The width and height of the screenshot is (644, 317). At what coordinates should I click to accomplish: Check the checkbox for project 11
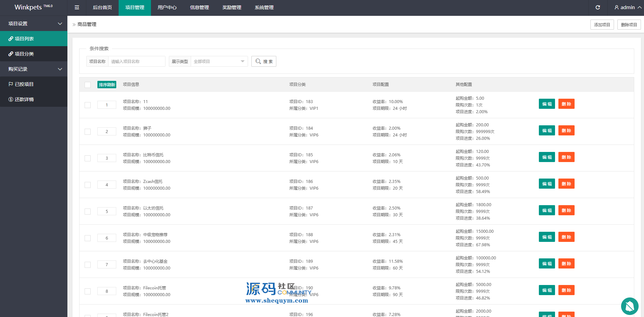pyautogui.click(x=88, y=105)
